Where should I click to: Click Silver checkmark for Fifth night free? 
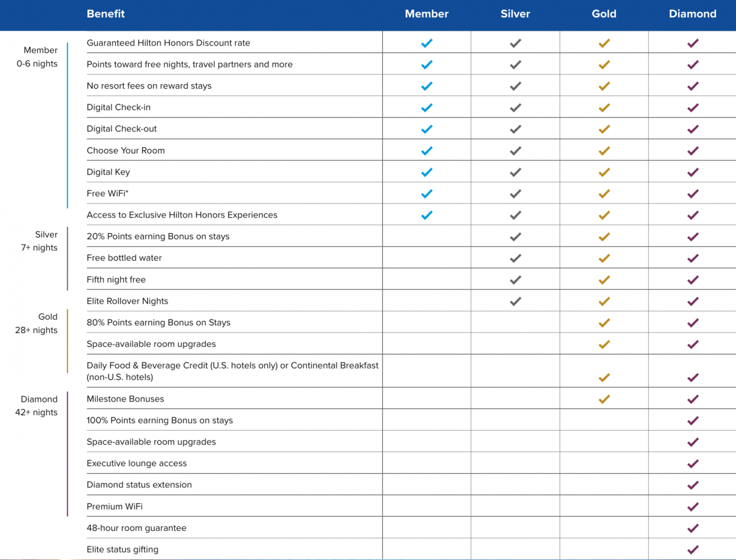[x=515, y=280]
